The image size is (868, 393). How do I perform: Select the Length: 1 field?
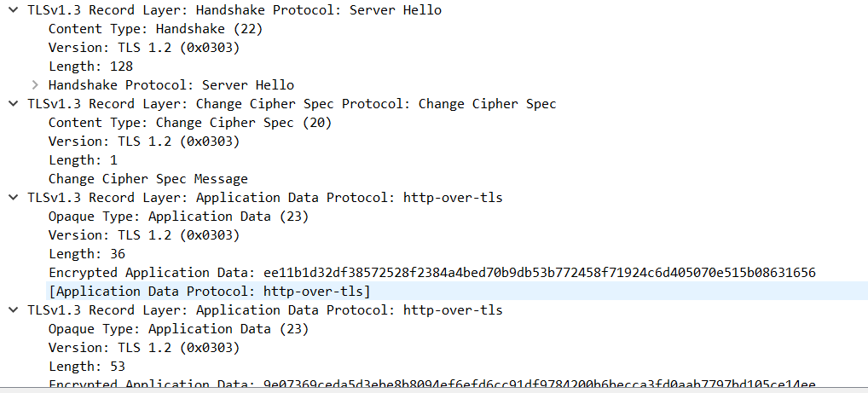83,160
